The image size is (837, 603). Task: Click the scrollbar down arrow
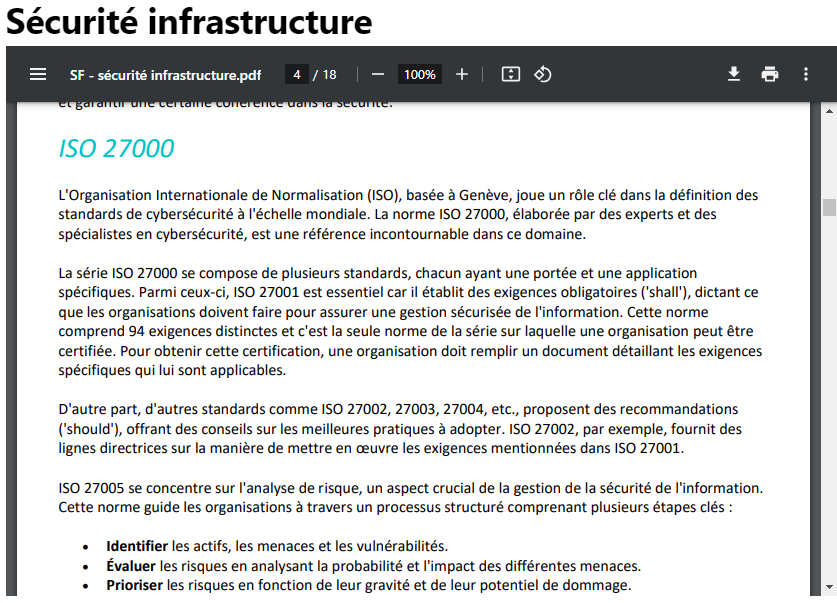pos(828,587)
